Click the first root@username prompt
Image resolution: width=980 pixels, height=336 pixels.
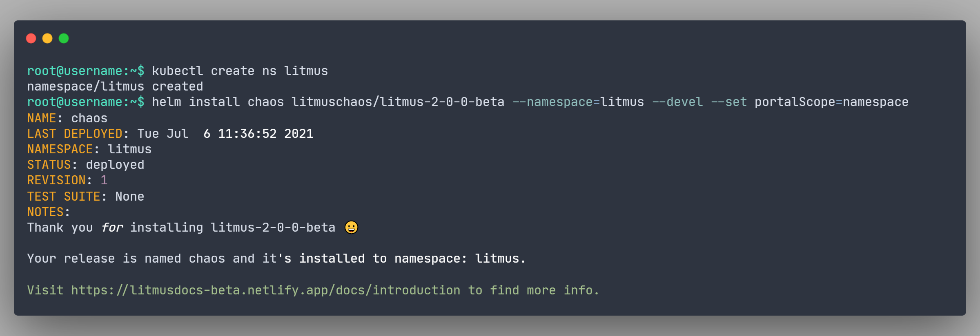coord(85,71)
